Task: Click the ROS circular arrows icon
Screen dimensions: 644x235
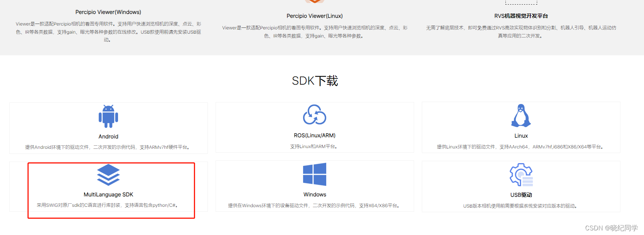Action: [315, 115]
